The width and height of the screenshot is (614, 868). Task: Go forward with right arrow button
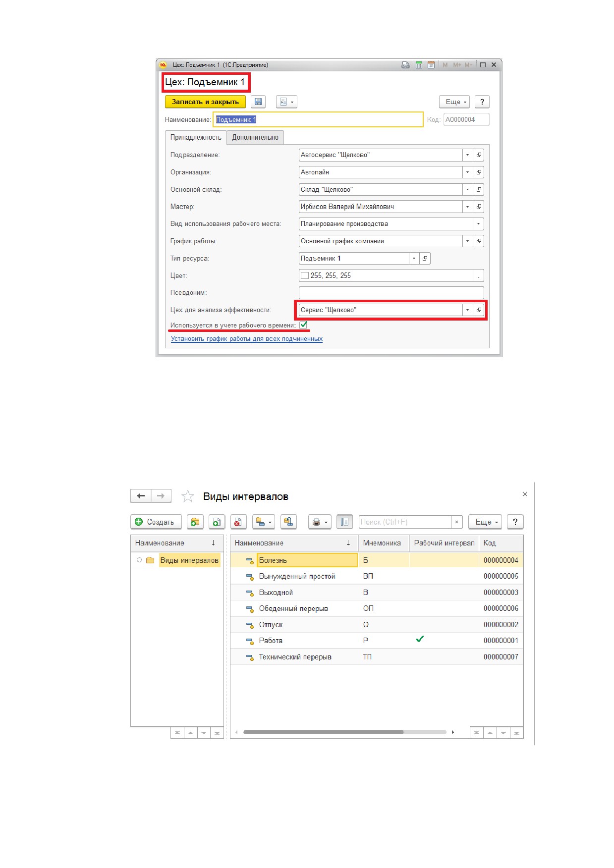161,496
